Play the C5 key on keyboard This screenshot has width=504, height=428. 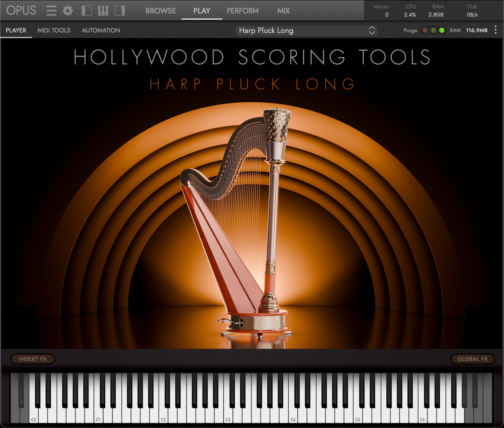(358, 415)
